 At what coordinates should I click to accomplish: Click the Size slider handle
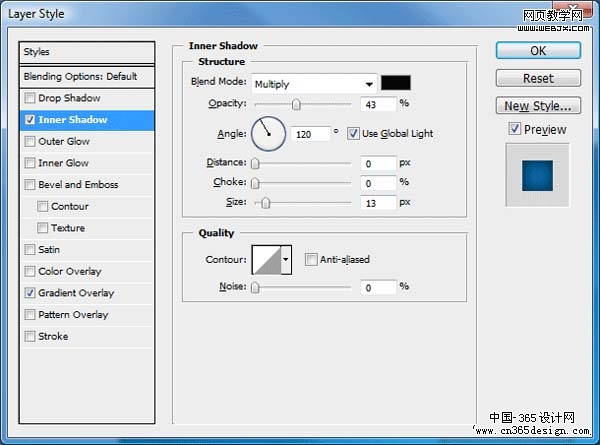[x=266, y=203]
